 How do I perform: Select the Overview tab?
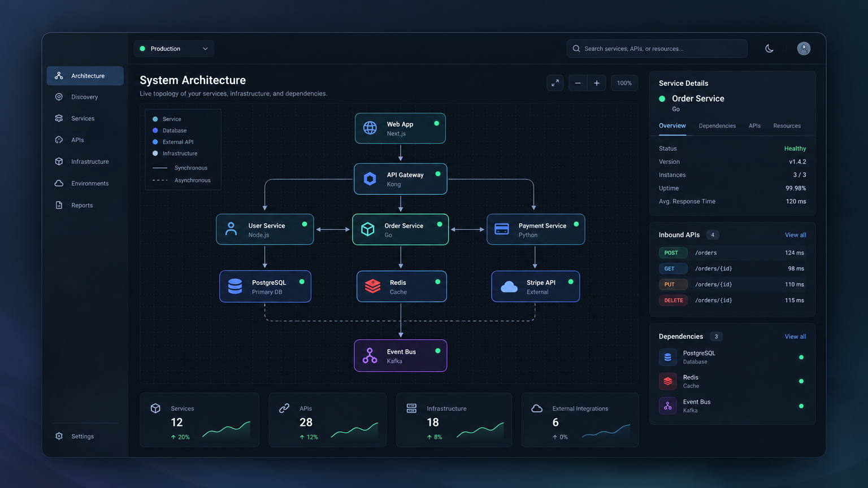pyautogui.click(x=672, y=126)
